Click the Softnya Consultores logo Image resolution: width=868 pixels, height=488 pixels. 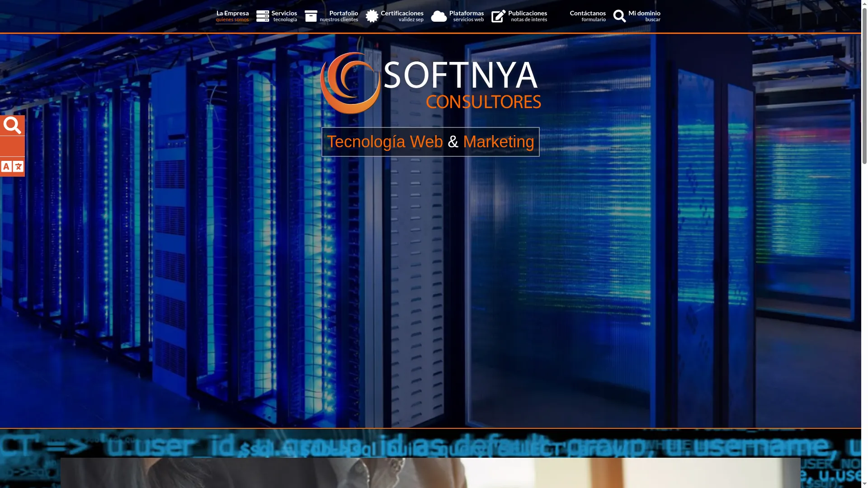tap(430, 83)
